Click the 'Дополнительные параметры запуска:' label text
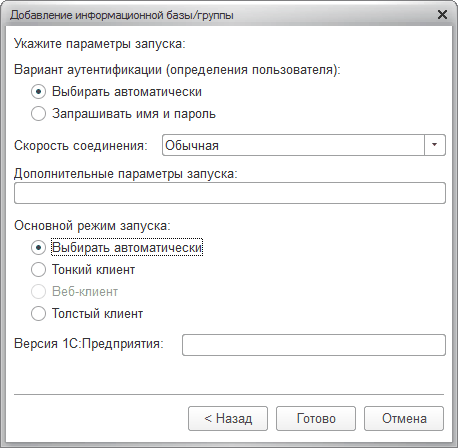 (126, 174)
